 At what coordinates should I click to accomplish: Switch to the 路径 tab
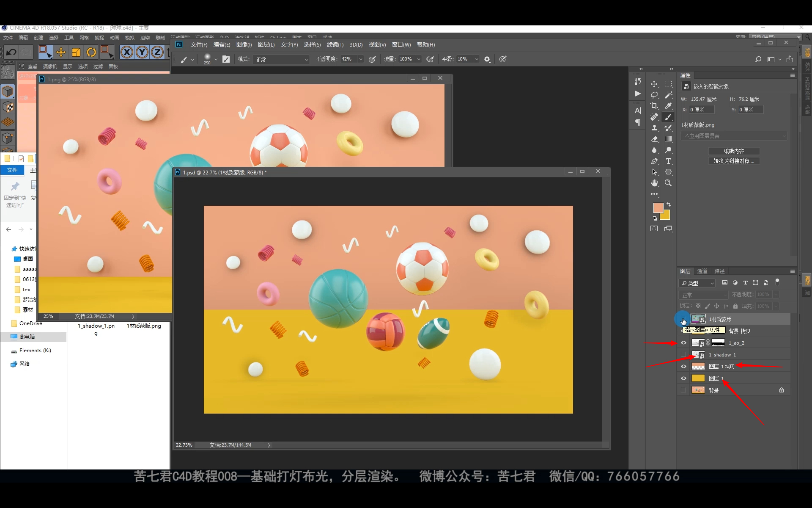point(719,271)
